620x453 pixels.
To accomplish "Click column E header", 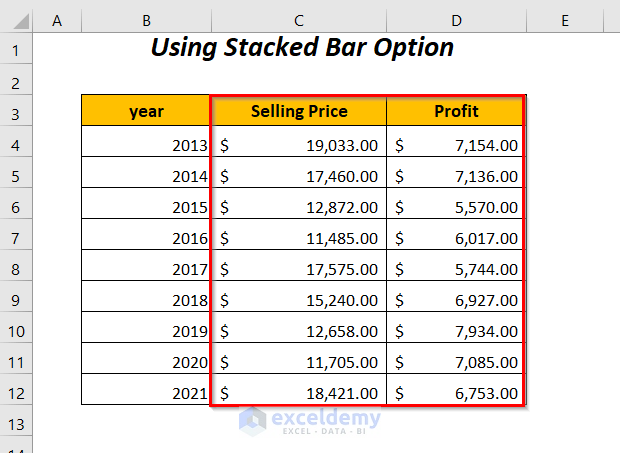I will [564, 20].
